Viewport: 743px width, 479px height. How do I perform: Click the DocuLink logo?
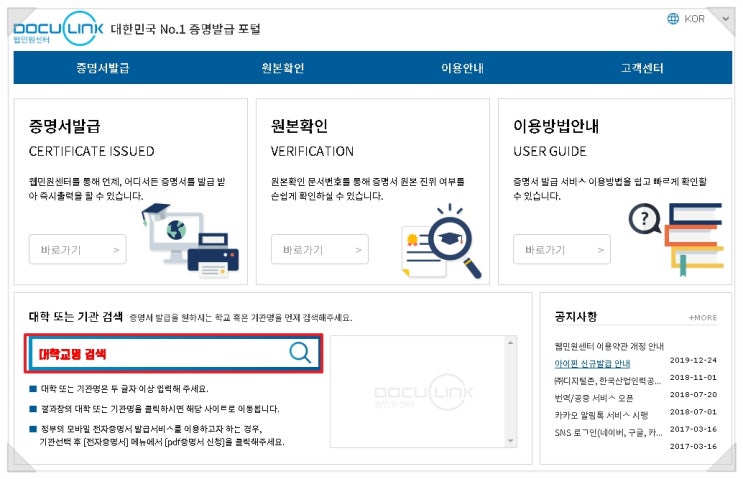[58, 29]
